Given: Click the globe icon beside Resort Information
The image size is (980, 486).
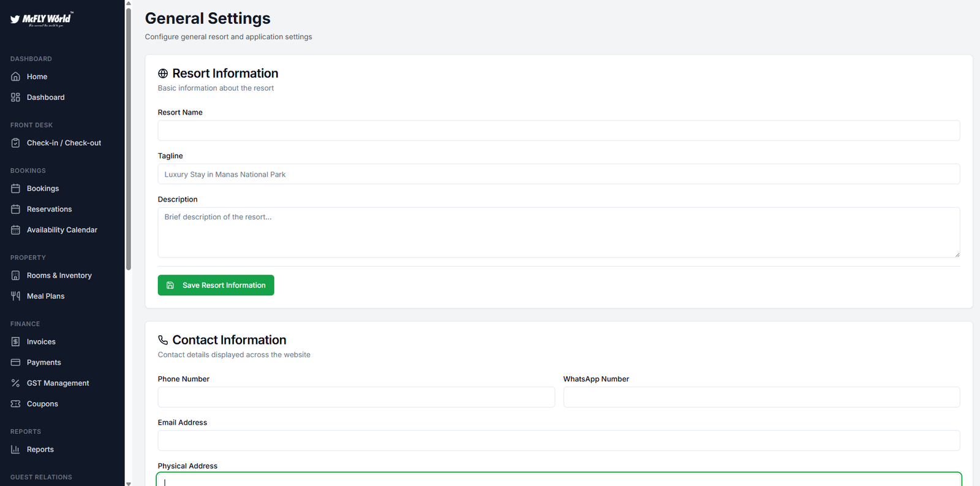Looking at the screenshot, I should point(163,74).
